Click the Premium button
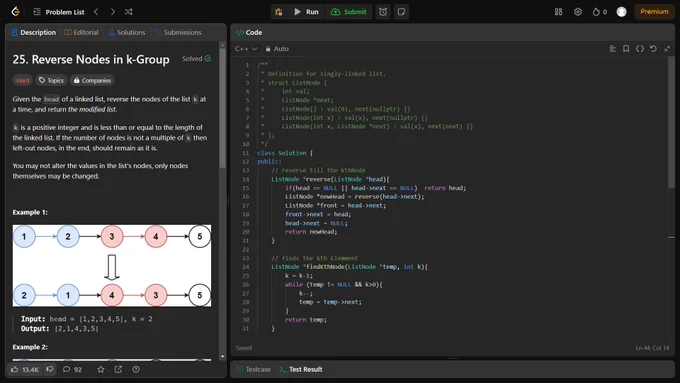The height and width of the screenshot is (383, 680). click(654, 12)
